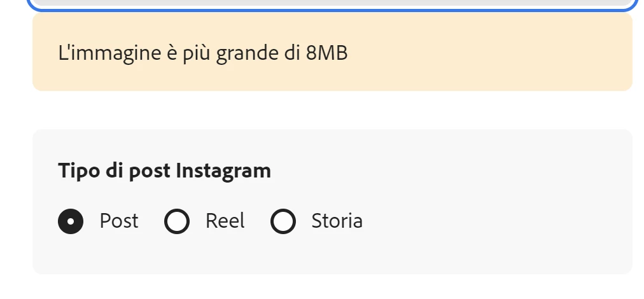
Task: Click the empty circle beside Storia
Action: coord(283,221)
